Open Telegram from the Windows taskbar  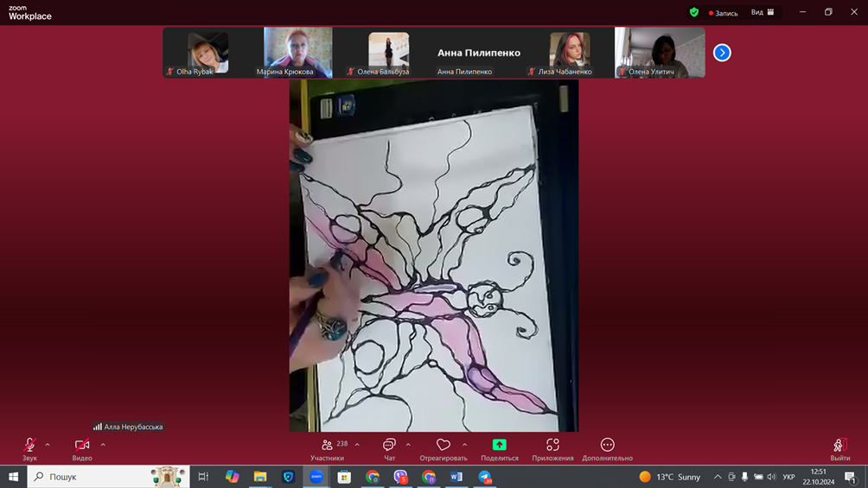(485, 477)
